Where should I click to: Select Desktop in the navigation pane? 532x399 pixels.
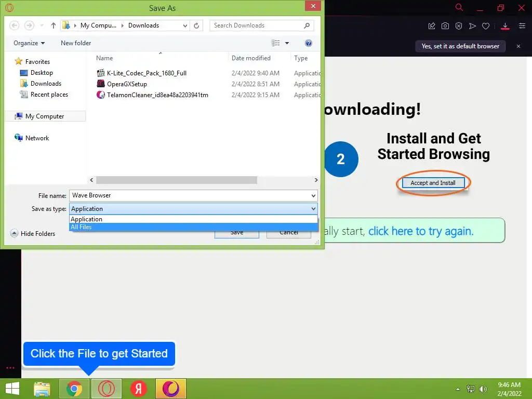[42, 73]
